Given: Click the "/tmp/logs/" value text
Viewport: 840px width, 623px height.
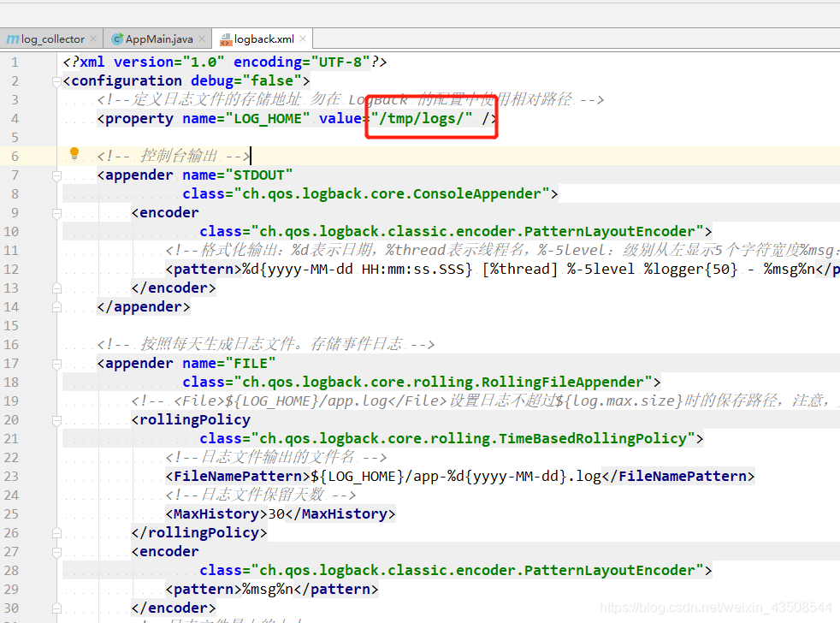Looking at the screenshot, I should 422,118.
